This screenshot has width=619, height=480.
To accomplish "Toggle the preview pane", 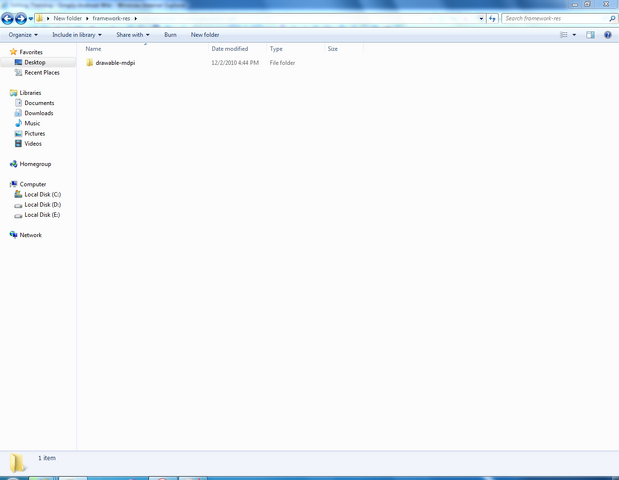I will (x=590, y=35).
